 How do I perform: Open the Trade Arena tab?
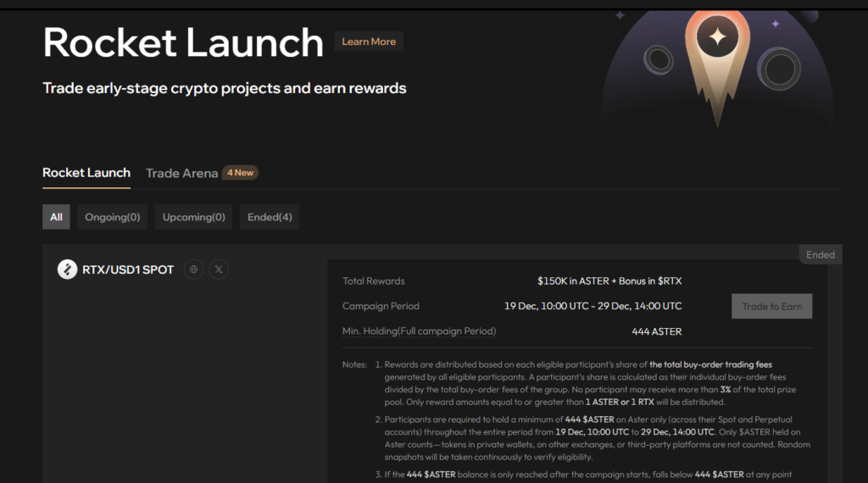coord(181,173)
